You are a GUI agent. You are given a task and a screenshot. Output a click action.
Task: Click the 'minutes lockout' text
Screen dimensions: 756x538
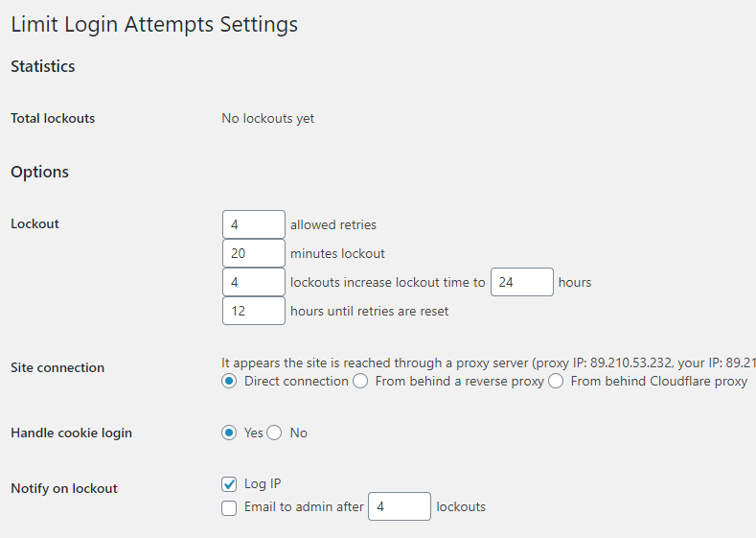click(337, 254)
